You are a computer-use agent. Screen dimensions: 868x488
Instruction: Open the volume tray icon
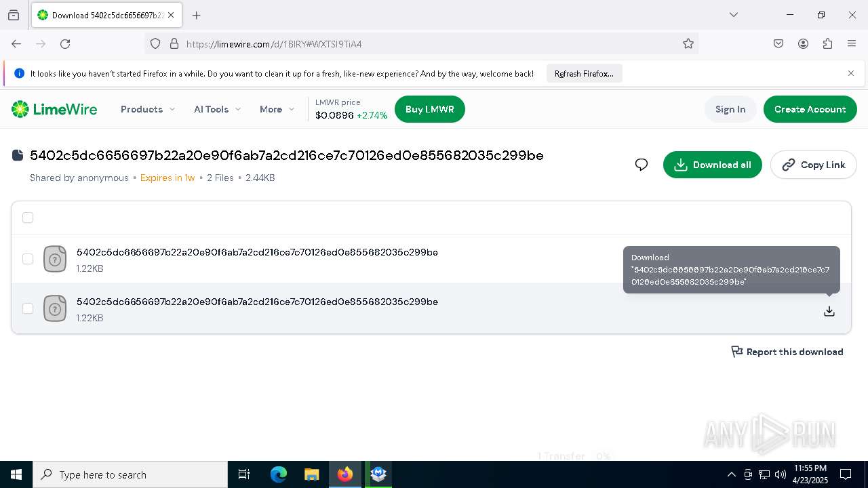click(781, 474)
